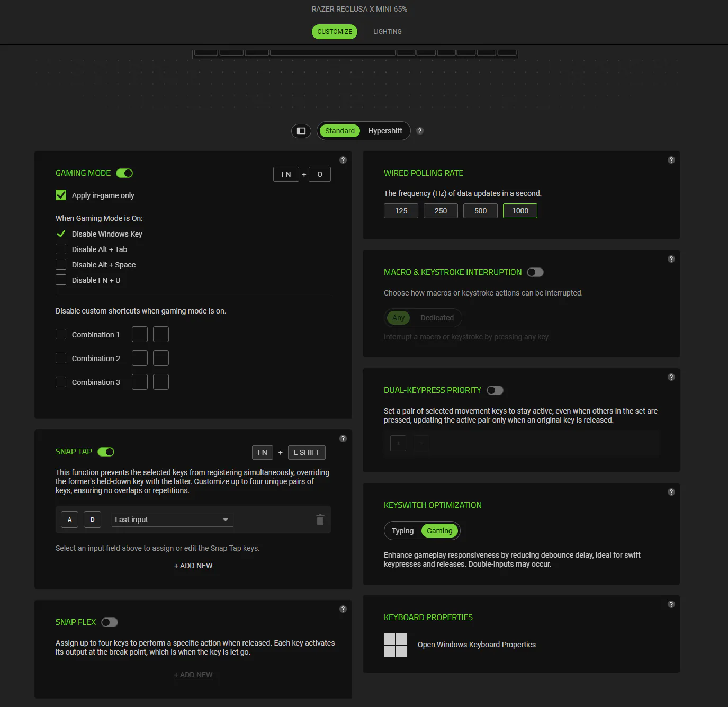Click first key box of Combination 3
Viewport: 728px width, 707px height.
pyautogui.click(x=140, y=382)
